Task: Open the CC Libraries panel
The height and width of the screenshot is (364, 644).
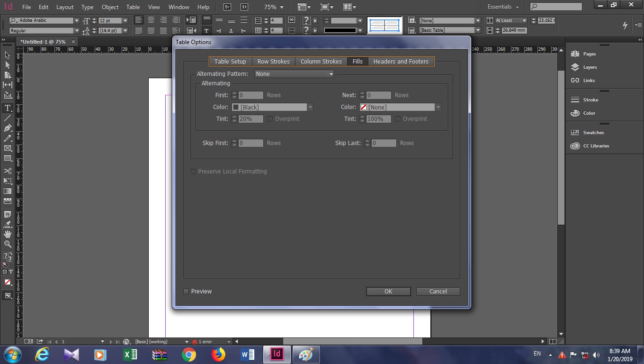Action: click(590, 146)
